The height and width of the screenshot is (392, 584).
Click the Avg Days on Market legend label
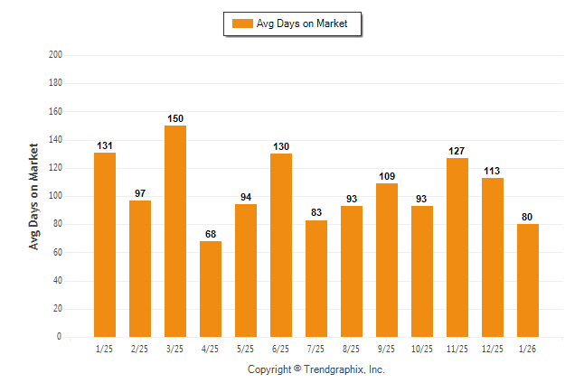301,23
